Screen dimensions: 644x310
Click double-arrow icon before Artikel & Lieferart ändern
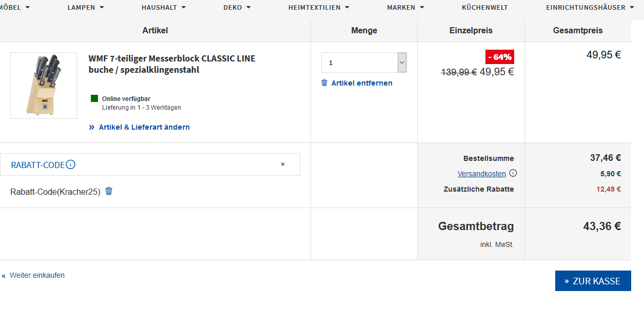(x=92, y=127)
